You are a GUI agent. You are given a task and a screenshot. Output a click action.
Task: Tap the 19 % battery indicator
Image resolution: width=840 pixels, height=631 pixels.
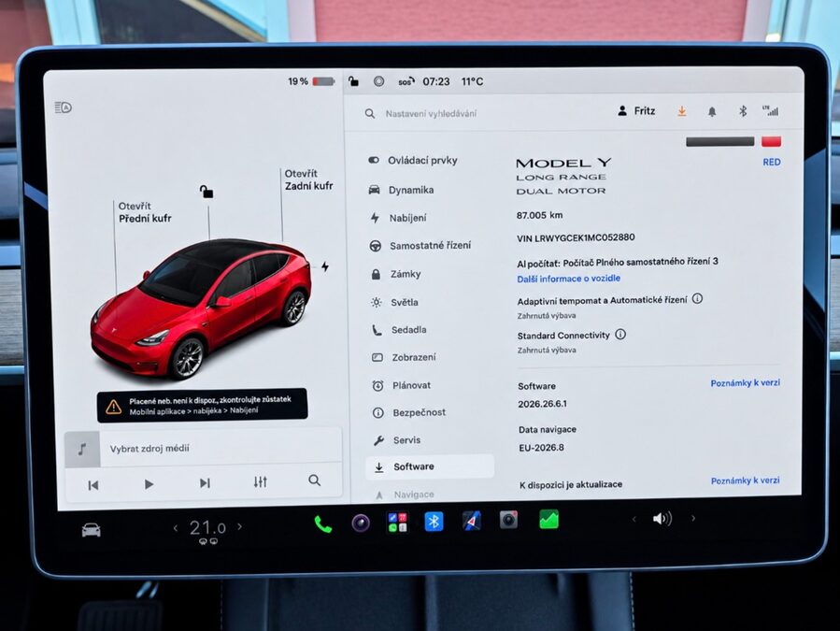311,81
